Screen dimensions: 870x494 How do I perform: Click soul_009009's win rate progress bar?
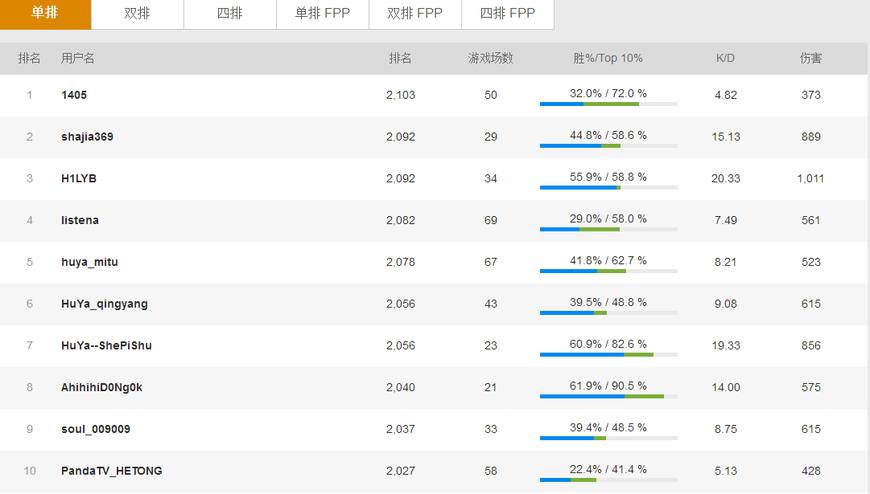[608, 438]
